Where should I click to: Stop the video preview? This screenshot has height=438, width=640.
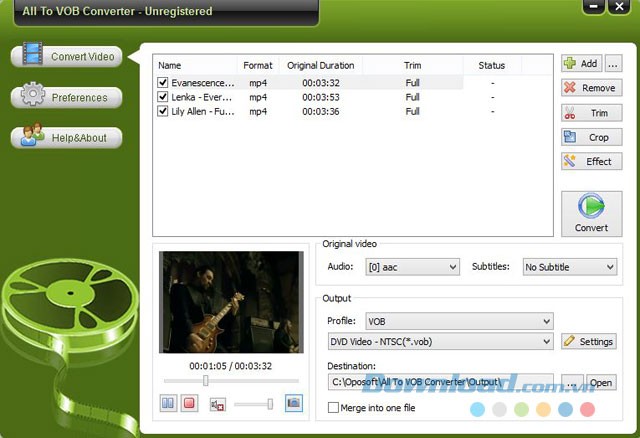pyautogui.click(x=190, y=403)
